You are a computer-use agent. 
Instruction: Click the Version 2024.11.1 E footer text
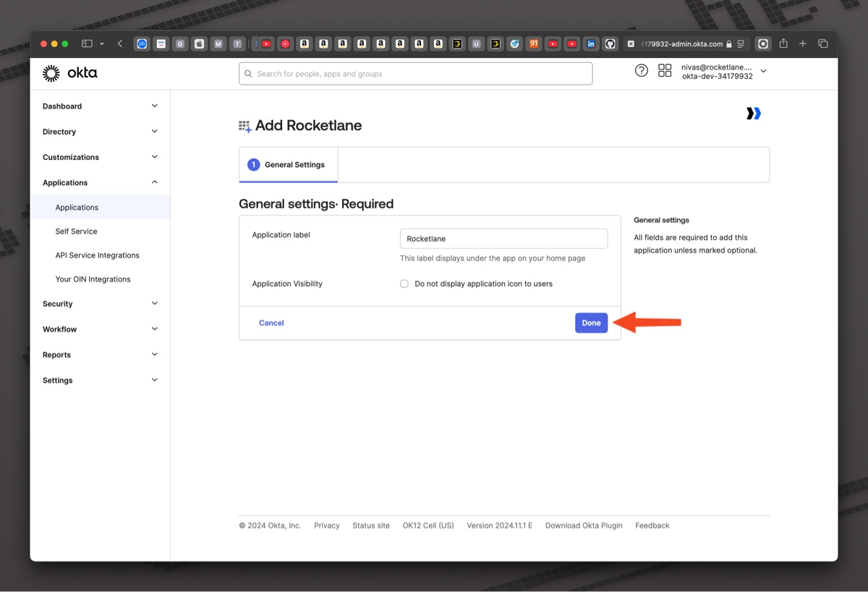click(x=499, y=525)
